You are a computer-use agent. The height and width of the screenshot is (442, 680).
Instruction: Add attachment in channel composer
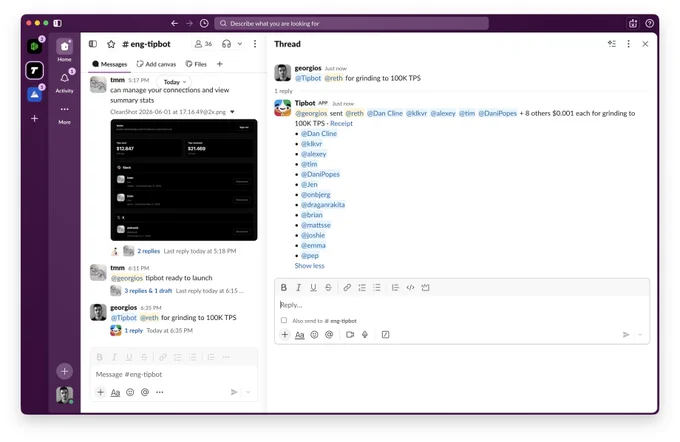coord(100,392)
